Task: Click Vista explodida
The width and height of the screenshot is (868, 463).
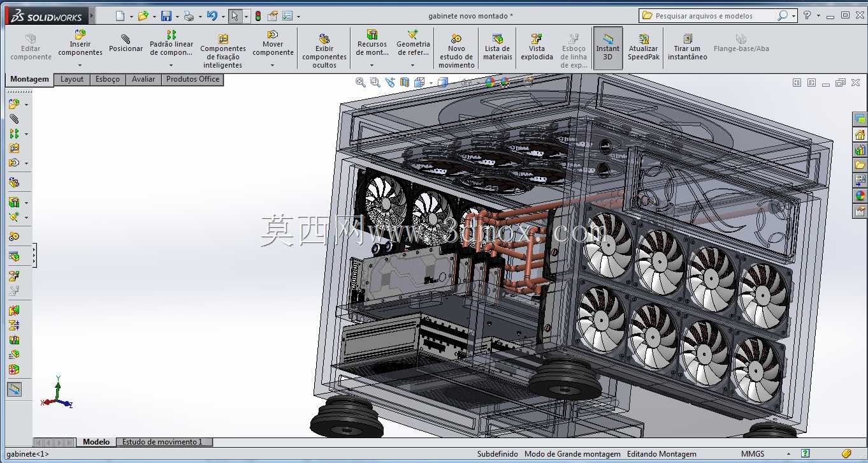Action: [x=537, y=47]
